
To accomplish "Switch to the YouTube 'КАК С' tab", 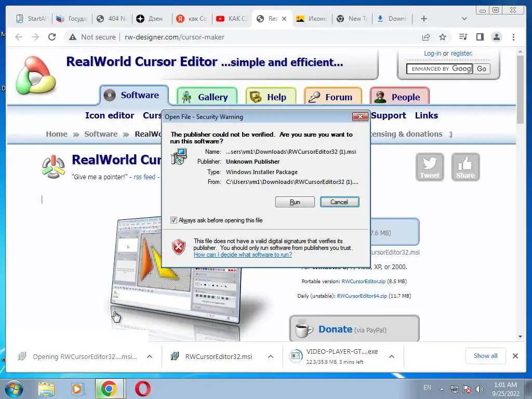I will 232,19.
